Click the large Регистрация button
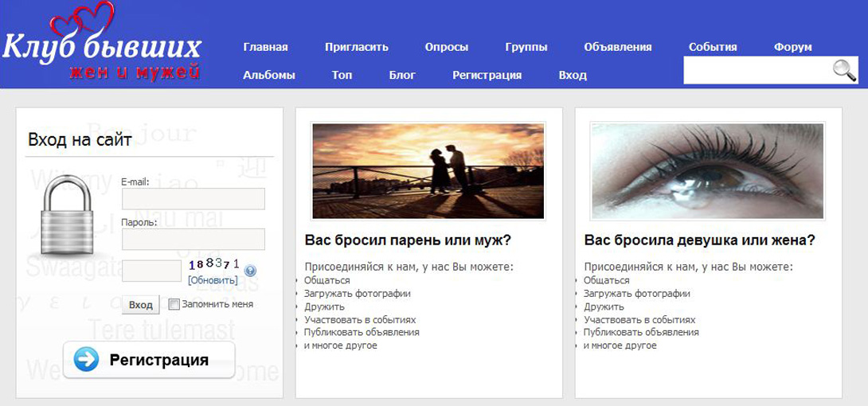 point(149,360)
